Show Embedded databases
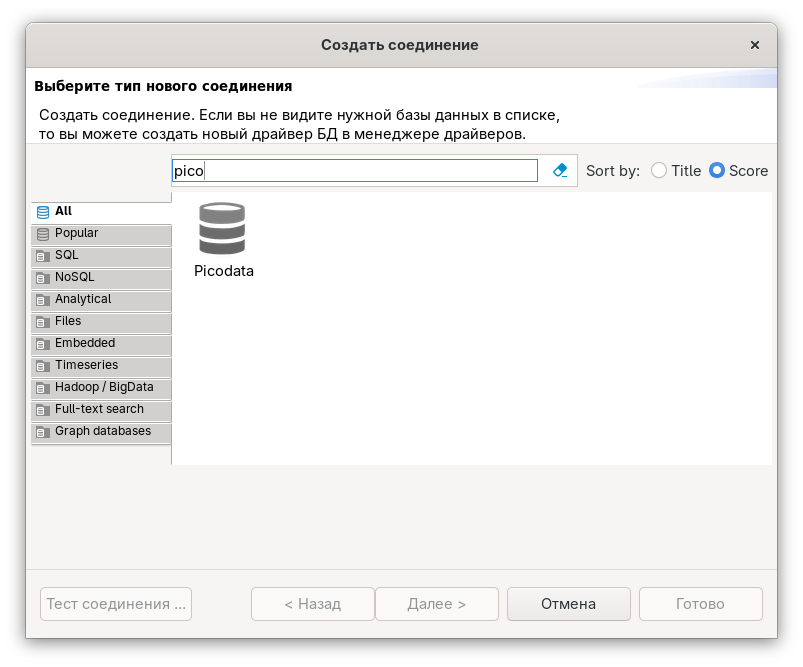The height and width of the screenshot is (667, 803). [84, 343]
